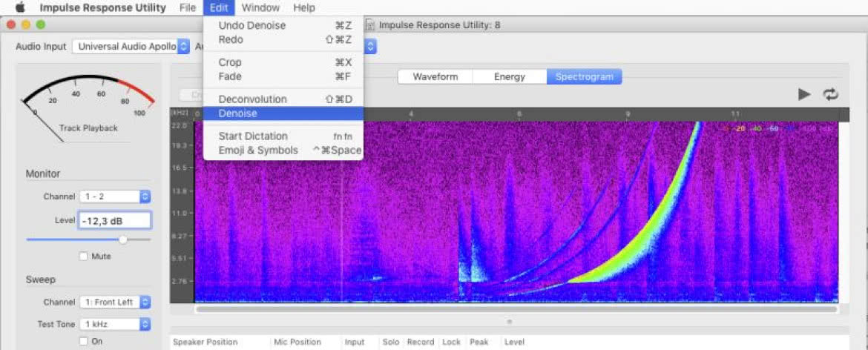Switch to the Waveform view tab
The width and height of the screenshot is (868, 350).
click(x=435, y=77)
